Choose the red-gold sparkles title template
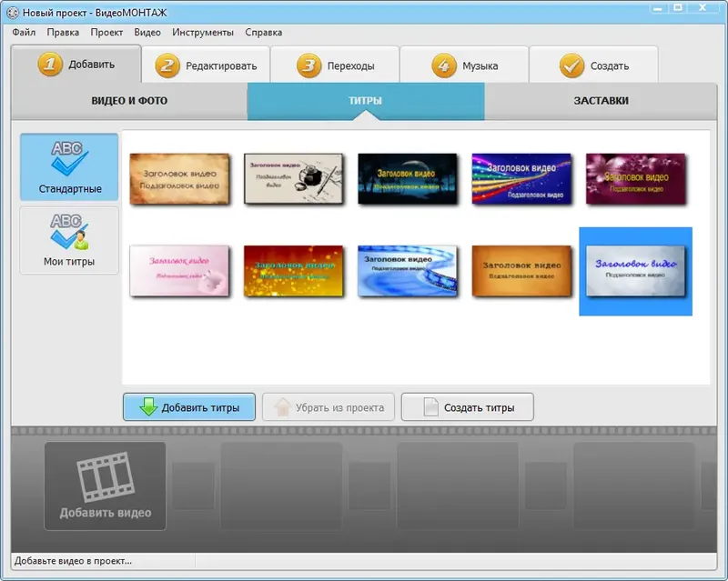 pos(293,271)
